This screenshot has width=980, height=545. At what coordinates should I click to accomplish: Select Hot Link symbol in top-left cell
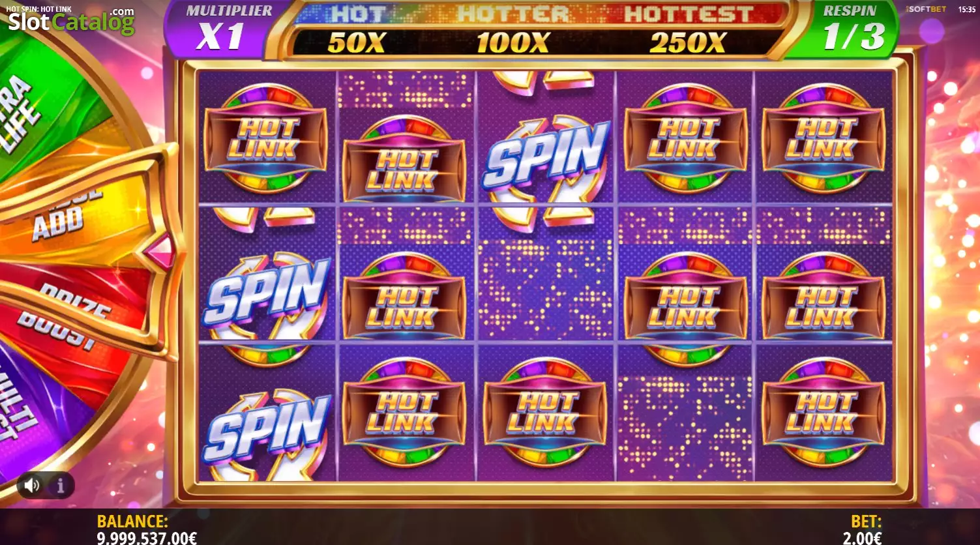[x=266, y=140]
